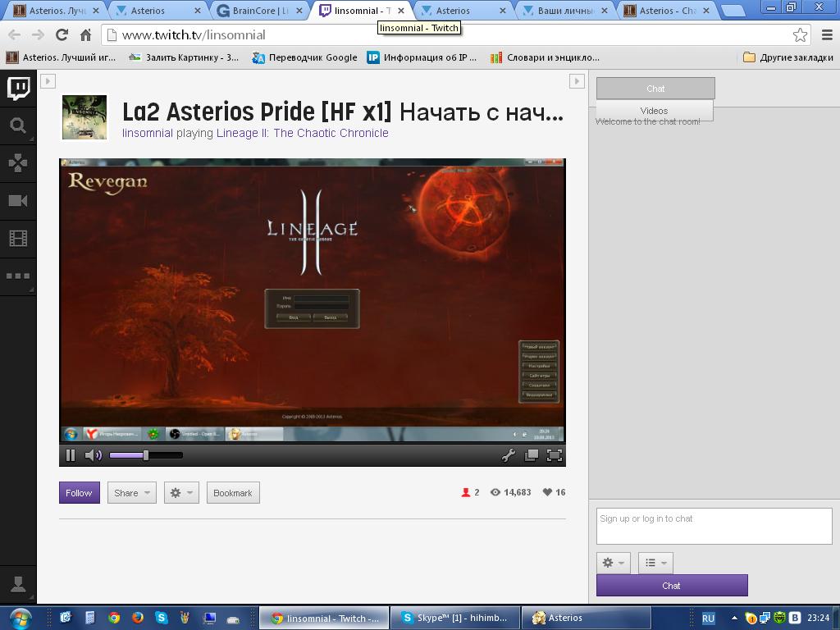Screen dimensions: 840x630
Task: Adjust the player volume slider
Action: [x=146, y=455]
